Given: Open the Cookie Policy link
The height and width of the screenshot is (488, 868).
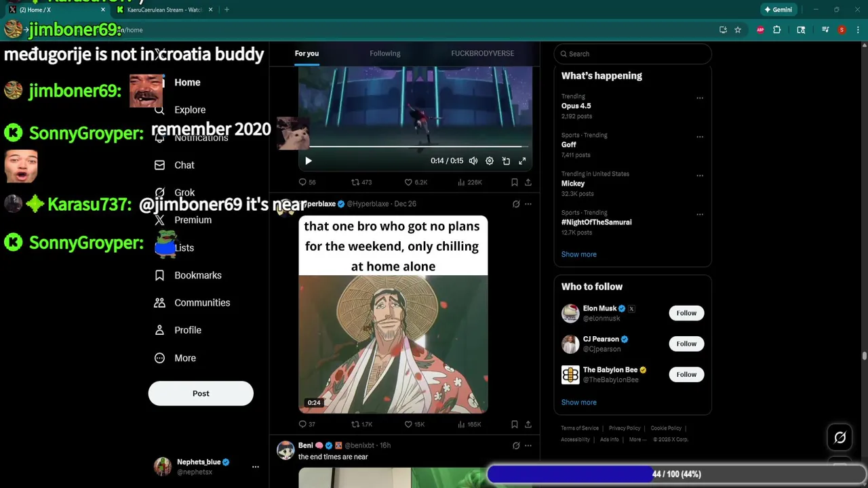Looking at the screenshot, I should [x=666, y=428].
